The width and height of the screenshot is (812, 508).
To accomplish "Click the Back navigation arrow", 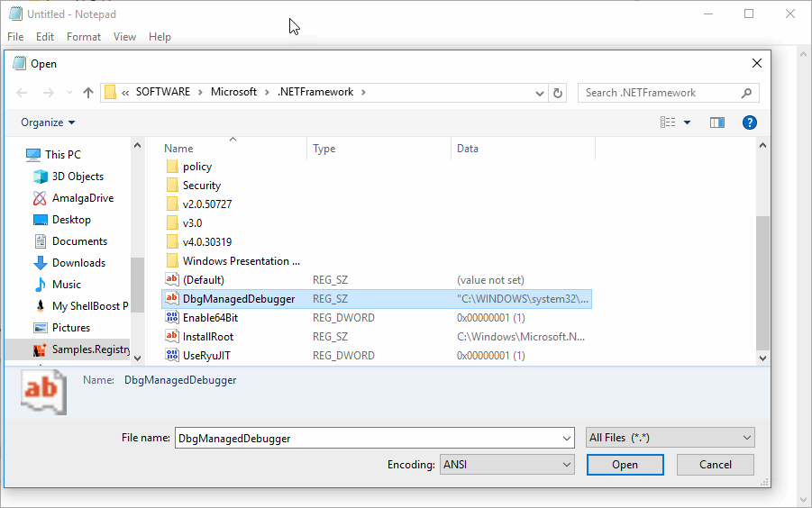I will (22, 93).
